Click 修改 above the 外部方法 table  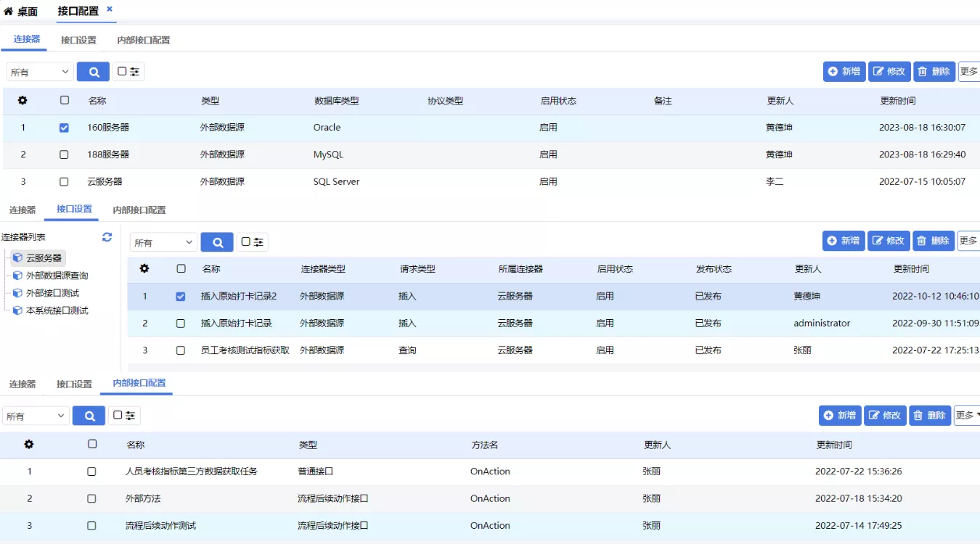pyautogui.click(x=885, y=416)
